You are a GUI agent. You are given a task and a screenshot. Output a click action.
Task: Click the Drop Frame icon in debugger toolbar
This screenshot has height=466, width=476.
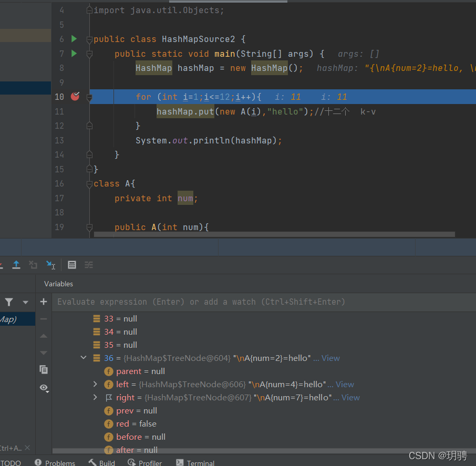pos(33,265)
